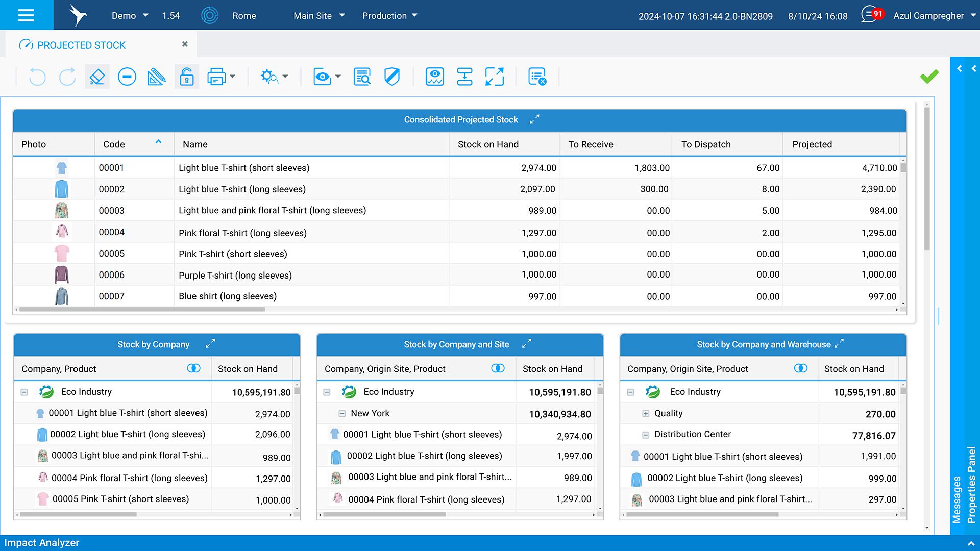The image size is (980, 551).
Task: Click the document search preview icon
Action: (362, 77)
